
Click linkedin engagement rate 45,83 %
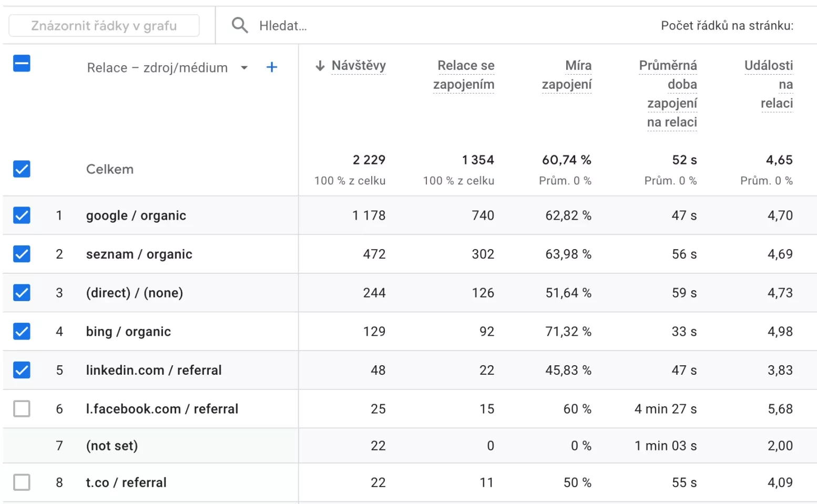point(568,370)
